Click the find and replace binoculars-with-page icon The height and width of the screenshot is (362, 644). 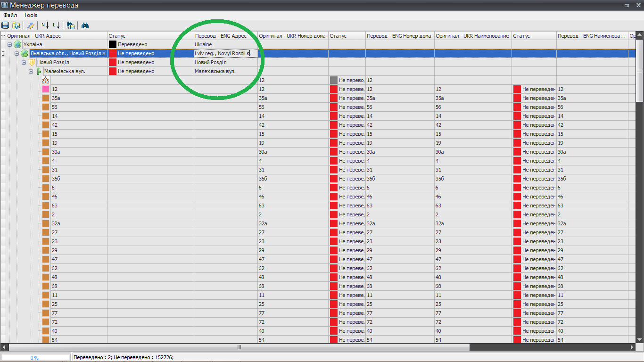[71, 25]
